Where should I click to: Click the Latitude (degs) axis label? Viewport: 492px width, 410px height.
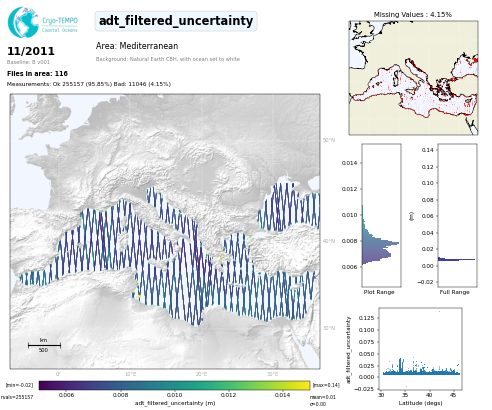(x=420, y=403)
